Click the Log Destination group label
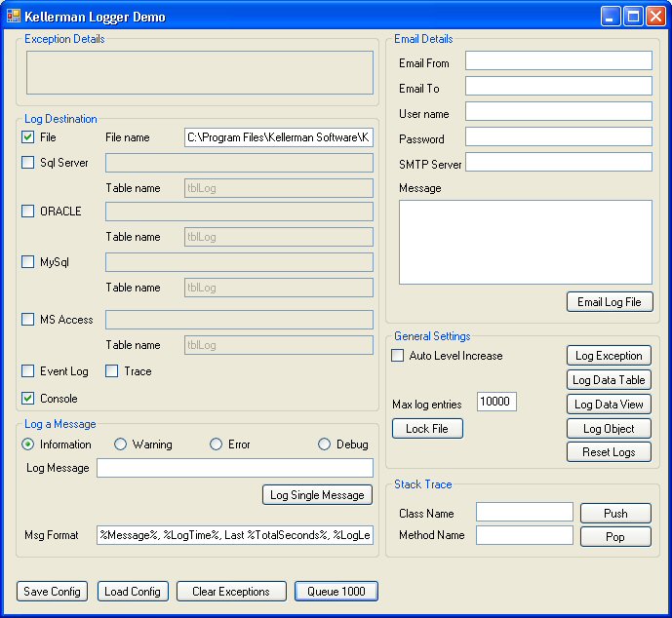Image resolution: width=672 pixels, height=618 pixels. 60,119
